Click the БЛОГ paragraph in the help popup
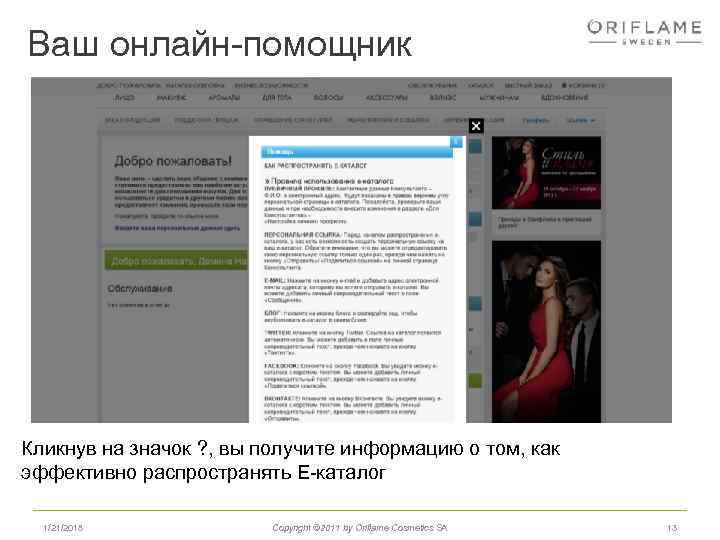Screen dimensions: 720x540 [341, 316]
